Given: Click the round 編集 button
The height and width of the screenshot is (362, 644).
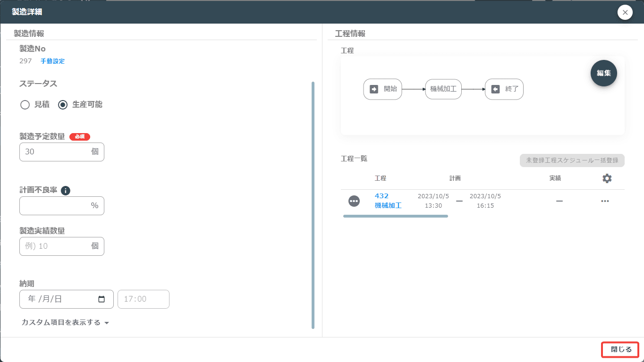Looking at the screenshot, I should click(x=604, y=73).
